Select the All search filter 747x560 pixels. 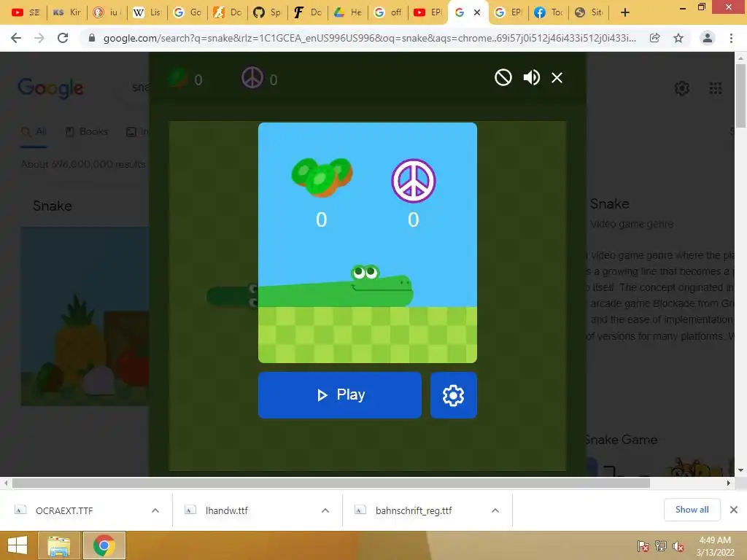pos(34,131)
